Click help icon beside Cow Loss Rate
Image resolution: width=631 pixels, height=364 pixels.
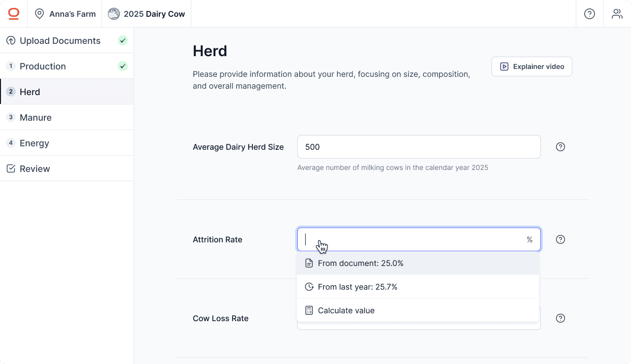561,318
